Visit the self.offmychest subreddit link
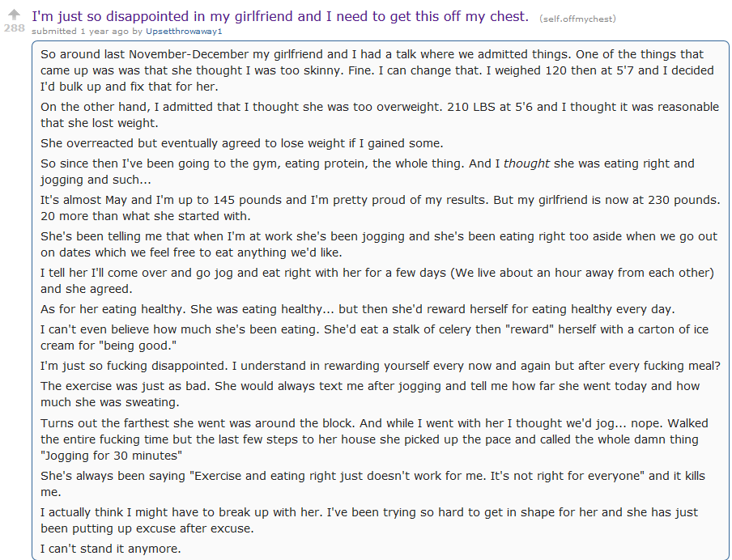Screen dimensions: 732x560 [x=577, y=19]
